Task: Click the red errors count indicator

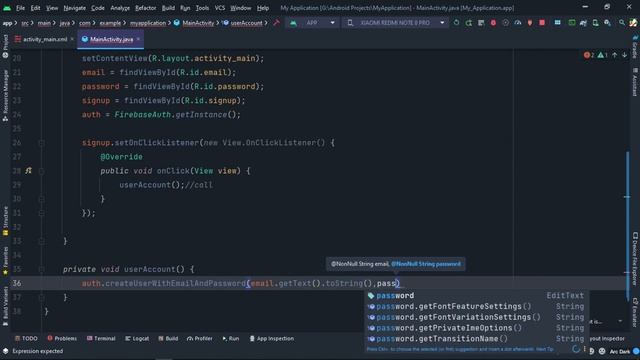Action: pos(589,55)
